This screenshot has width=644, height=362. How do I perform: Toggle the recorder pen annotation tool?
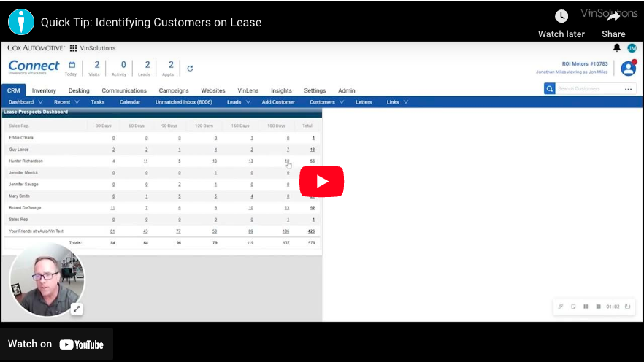(x=561, y=307)
